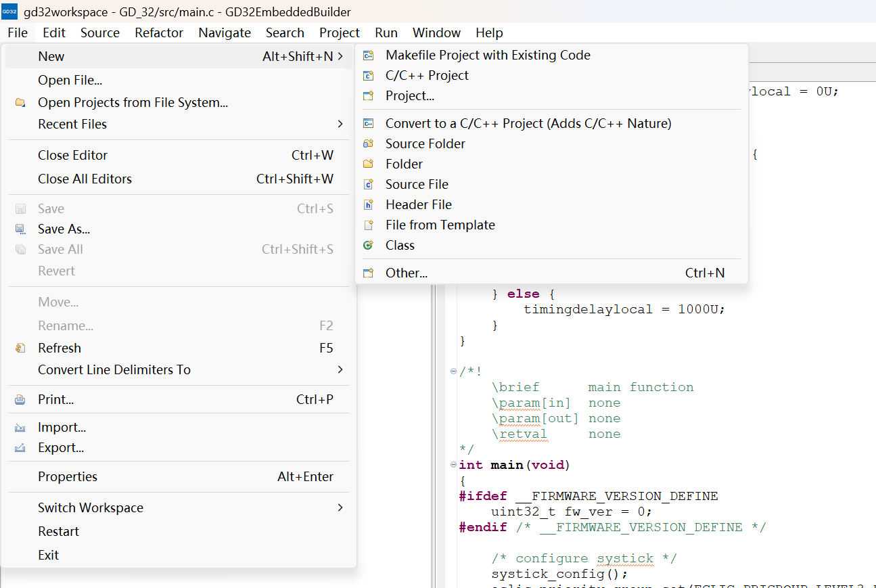Click the C/C++ Project icon
Screen dimensions: 876x588
click(x=368, y=76)
